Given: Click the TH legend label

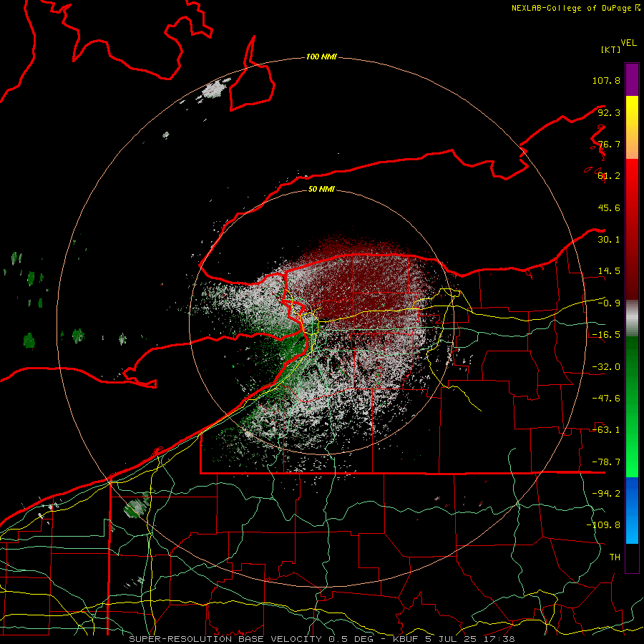Looking at the screenshot, I should click(615, 557).
